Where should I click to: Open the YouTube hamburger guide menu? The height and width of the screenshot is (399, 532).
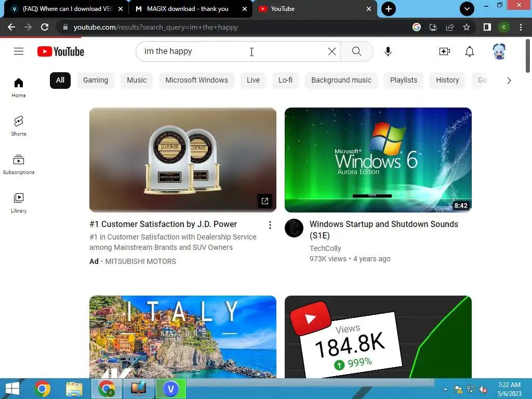[x=19, y=51]
